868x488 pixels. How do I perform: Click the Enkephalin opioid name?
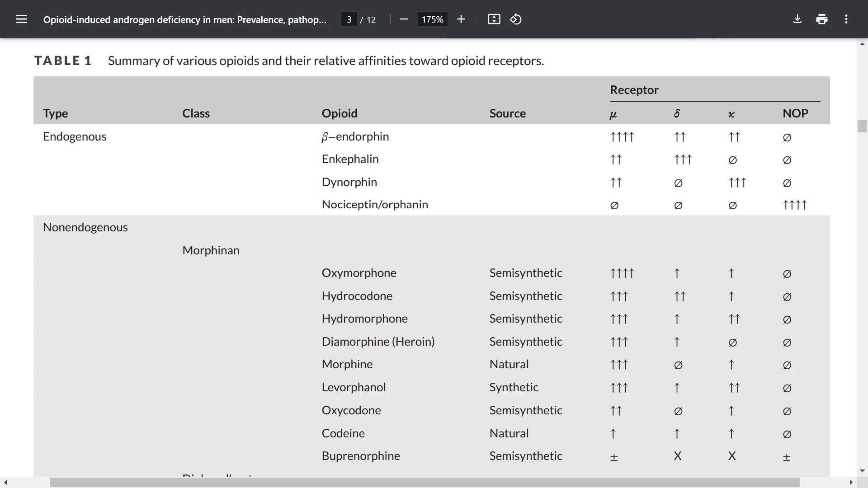pos(350,159)
